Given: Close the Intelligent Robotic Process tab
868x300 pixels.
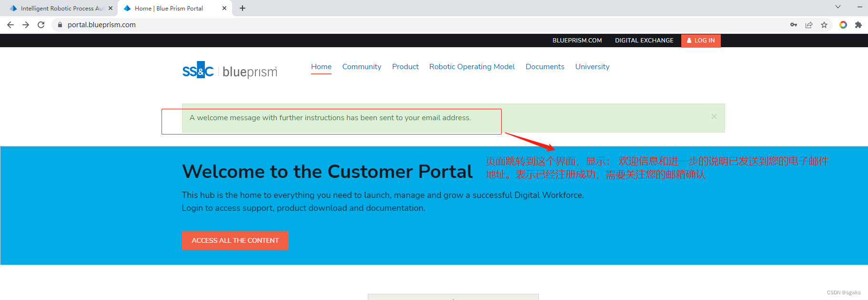Looking at the screenshot, I should (111, 8).
